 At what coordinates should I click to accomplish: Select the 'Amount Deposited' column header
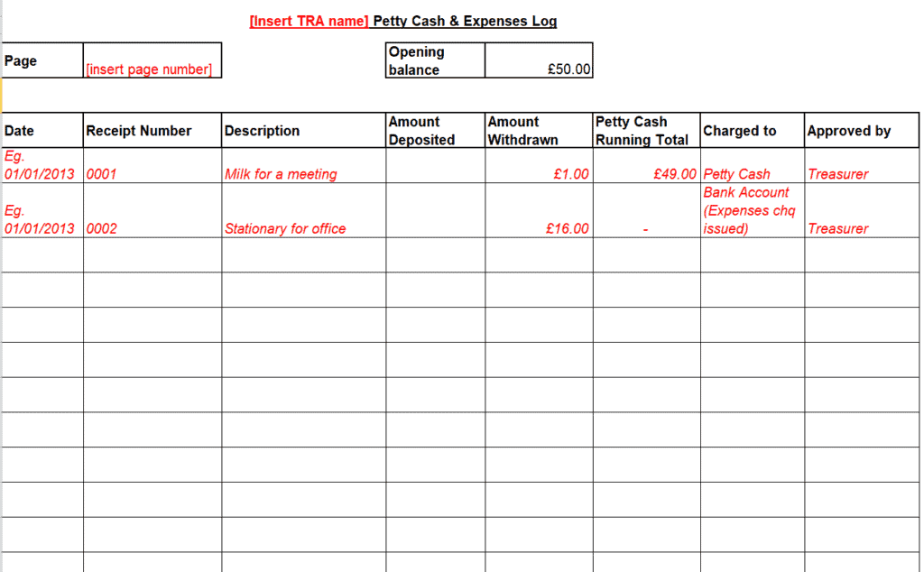click(436, 130)
